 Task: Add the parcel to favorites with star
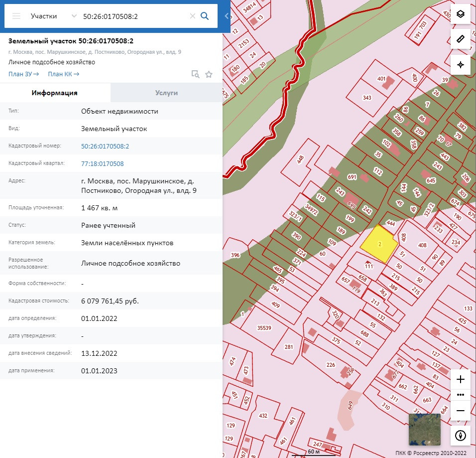(x=209, y=74)
